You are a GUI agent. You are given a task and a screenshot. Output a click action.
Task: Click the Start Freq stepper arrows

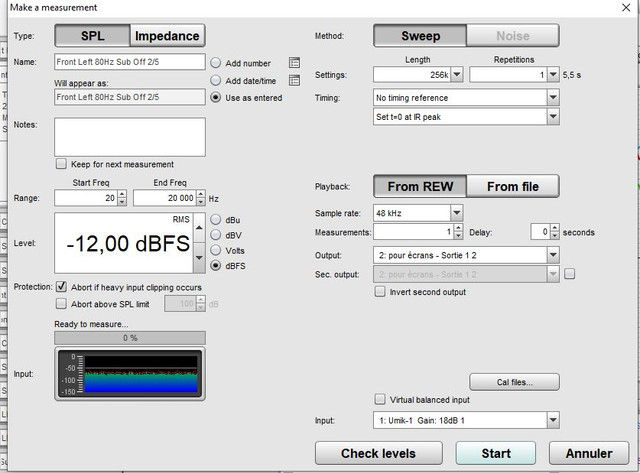tap(122, 198)
